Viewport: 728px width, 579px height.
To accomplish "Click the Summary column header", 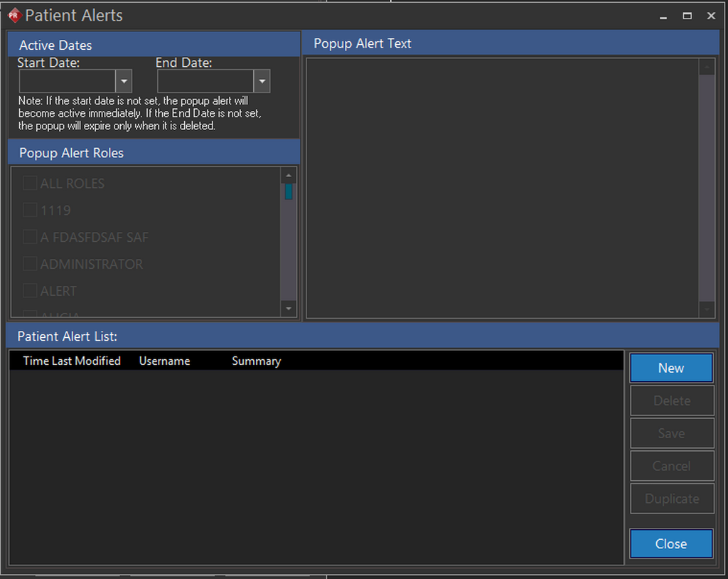I will [x=256, y=361].
